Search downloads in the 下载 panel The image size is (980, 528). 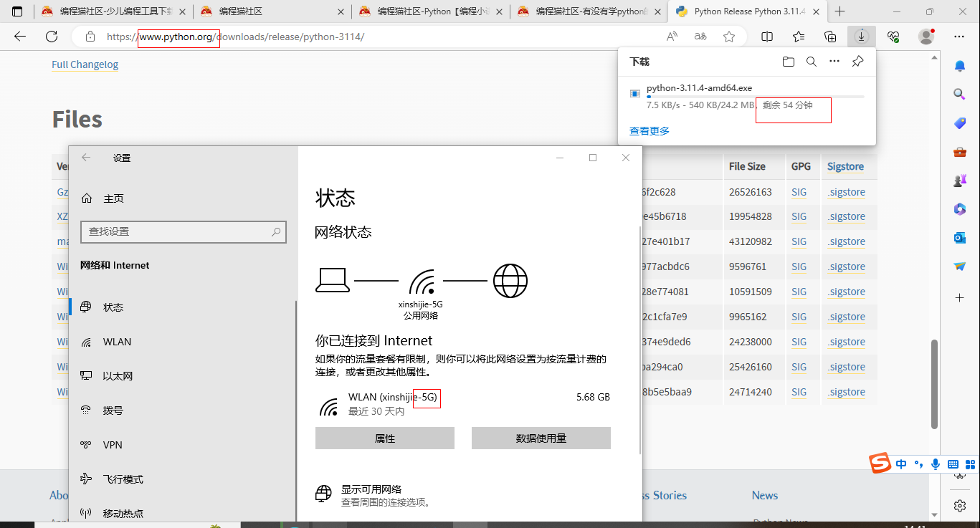click(812, 62)
